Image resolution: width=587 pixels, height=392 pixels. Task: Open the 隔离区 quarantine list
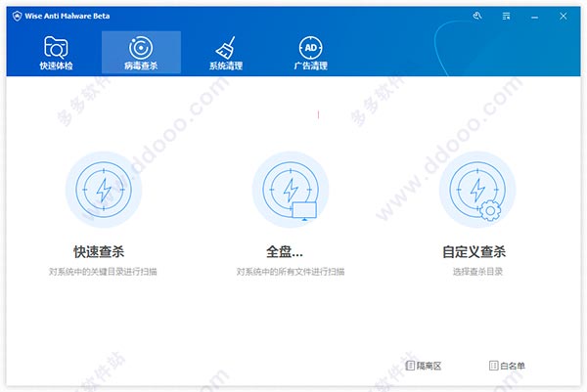424,366
